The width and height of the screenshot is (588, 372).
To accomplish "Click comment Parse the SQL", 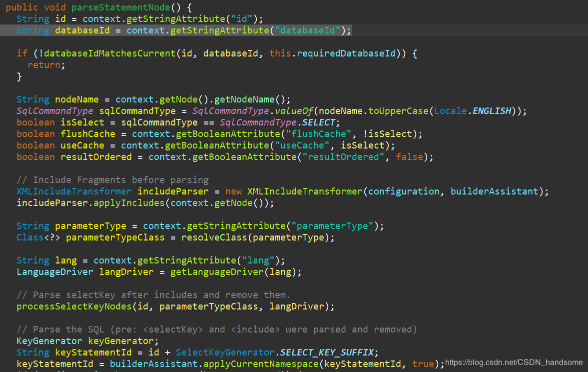I will [217, 329].
